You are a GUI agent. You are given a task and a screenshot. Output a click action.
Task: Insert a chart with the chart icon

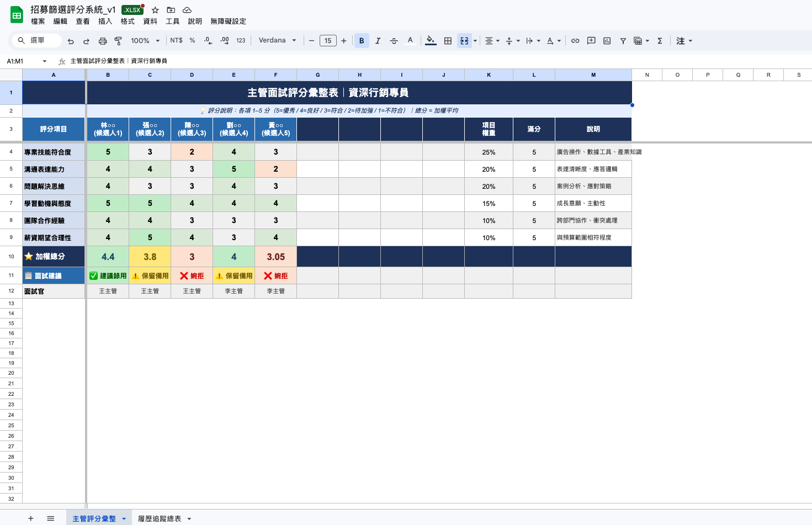(x=607, y=41)
